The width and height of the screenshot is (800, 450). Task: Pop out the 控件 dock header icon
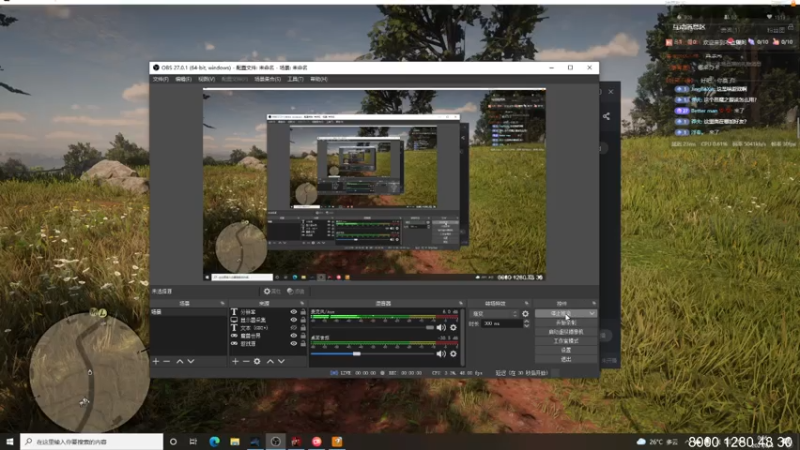coord(593,303)
